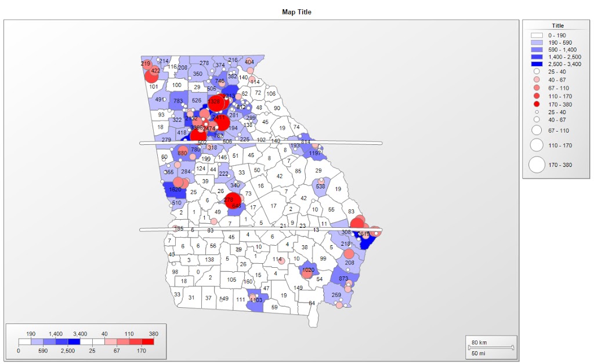Click the 80 km scale bar
The image size is (594, 364).
[492, 347]
